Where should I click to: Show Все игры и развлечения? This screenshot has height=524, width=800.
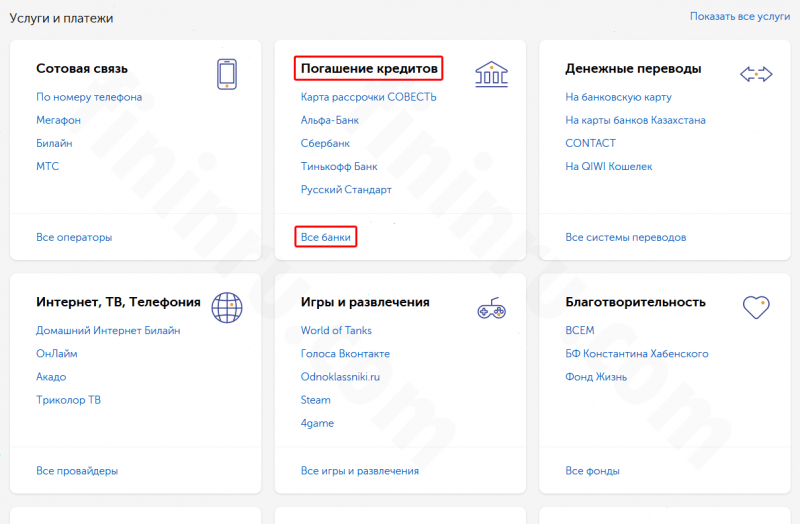click(x=360, y=471)
